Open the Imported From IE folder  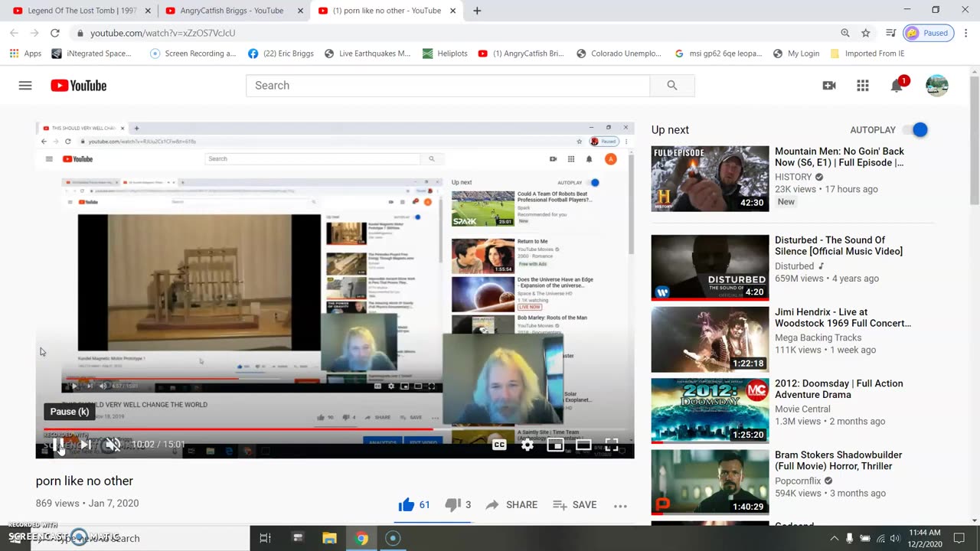coord(867,54)
